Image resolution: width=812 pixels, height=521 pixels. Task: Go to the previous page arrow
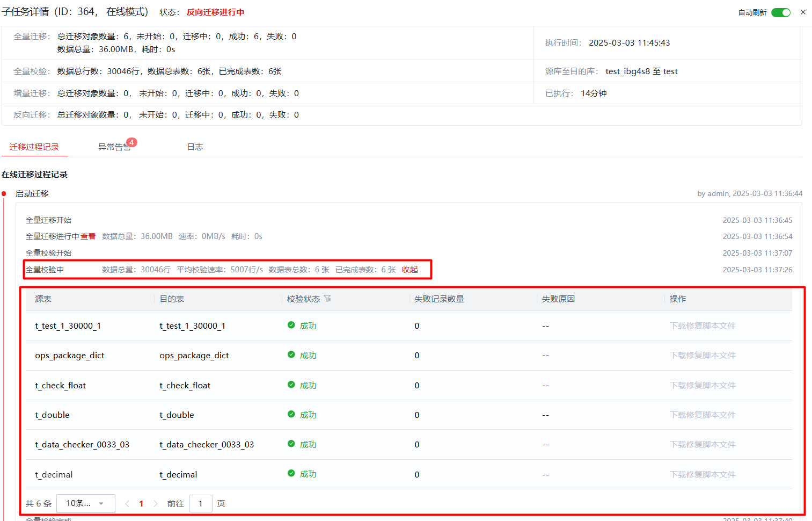coord(127,504)
